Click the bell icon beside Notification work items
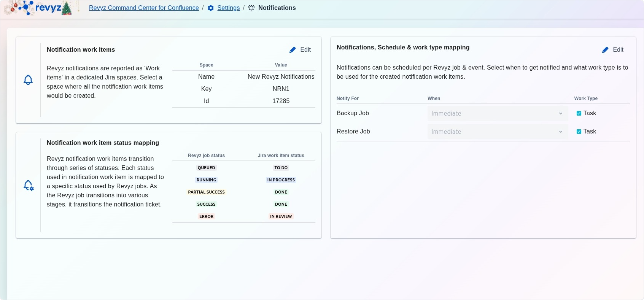Image resolution: width=644 pixels, height=300 pixels. point(28,80)
